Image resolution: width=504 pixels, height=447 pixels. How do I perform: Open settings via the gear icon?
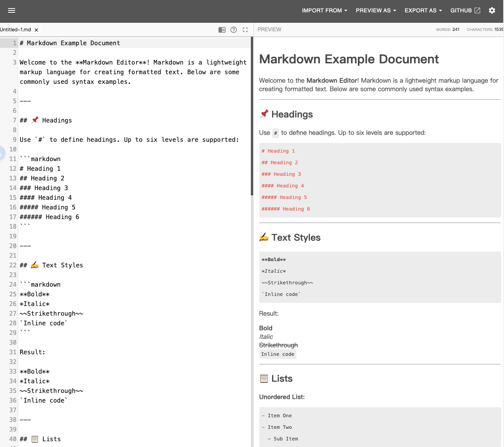[492, 10]
